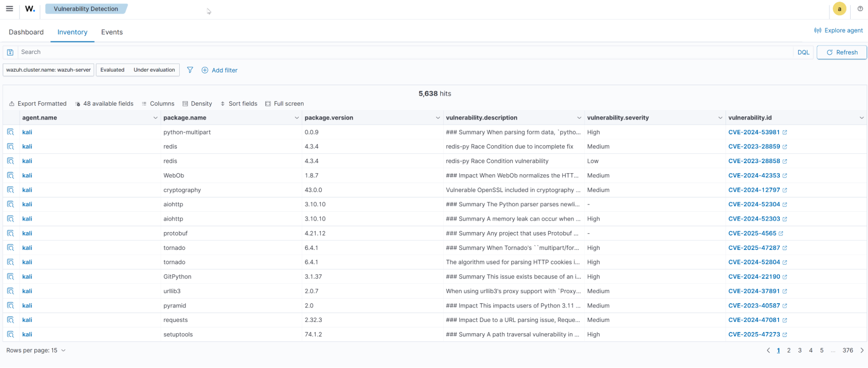Screen dimensions: 868x368
Task: Switch query language via DQL
Action: tap(803, 52)
